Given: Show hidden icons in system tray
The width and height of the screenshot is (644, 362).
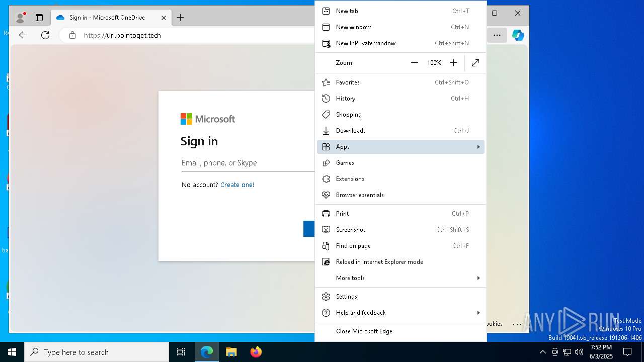Looking at the screenshot, I should (x=542, y=352).
